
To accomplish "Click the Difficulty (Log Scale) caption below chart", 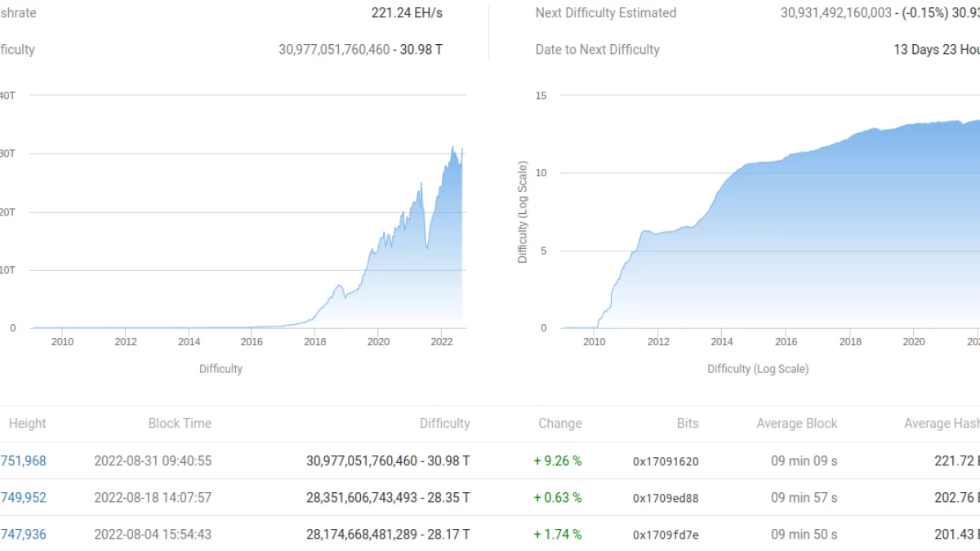I will (758, 369).
